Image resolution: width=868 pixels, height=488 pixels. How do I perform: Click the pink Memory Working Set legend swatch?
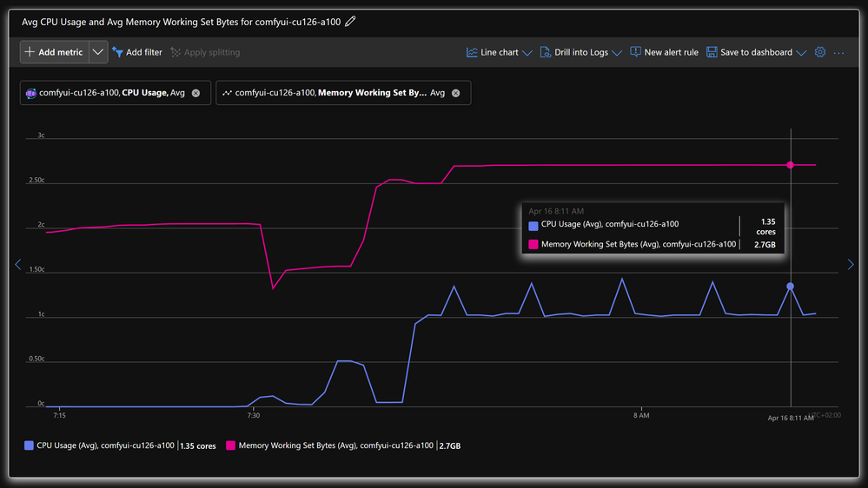(x=231, y=445)
